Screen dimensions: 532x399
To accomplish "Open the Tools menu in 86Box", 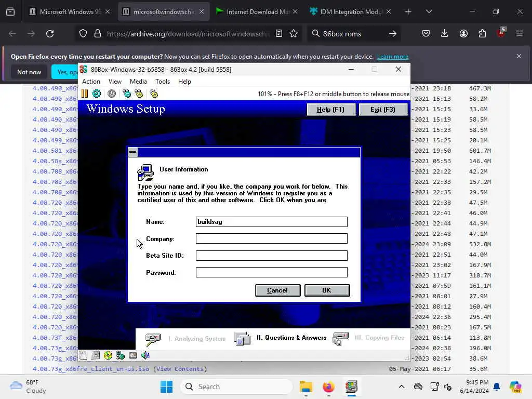I will tap(163, 82).
